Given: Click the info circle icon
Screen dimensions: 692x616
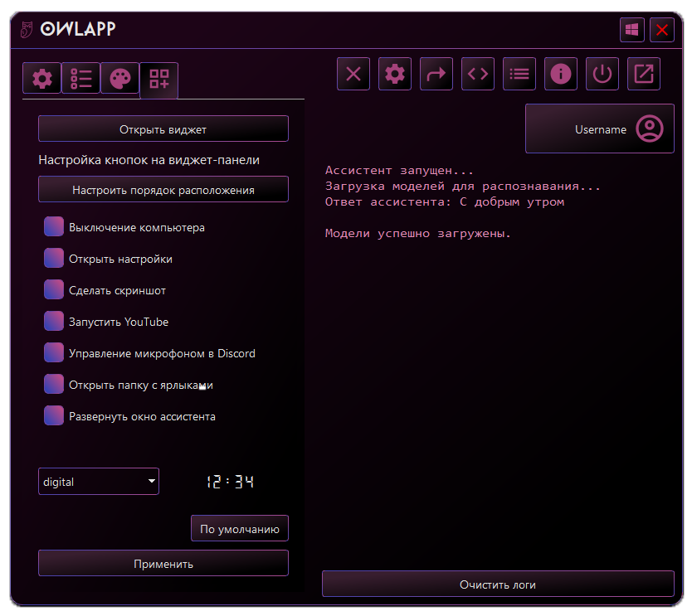Looking at the screenshot, I should click(x=561, y=74).
